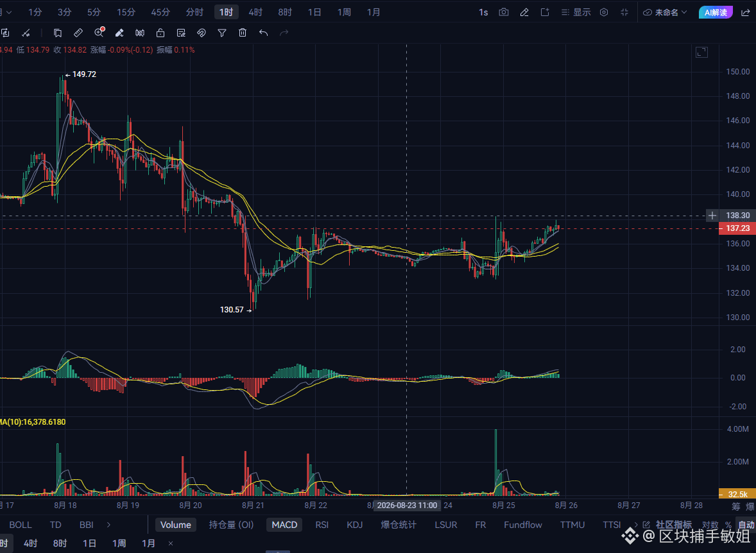Click the 137.23 current price label
Viewport: 756px width, 553px height.
coord(737,228)
